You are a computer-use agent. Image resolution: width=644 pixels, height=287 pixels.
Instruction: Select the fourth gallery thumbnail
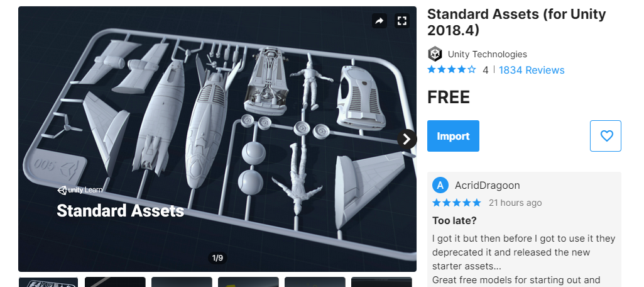(x=248, y=282)
